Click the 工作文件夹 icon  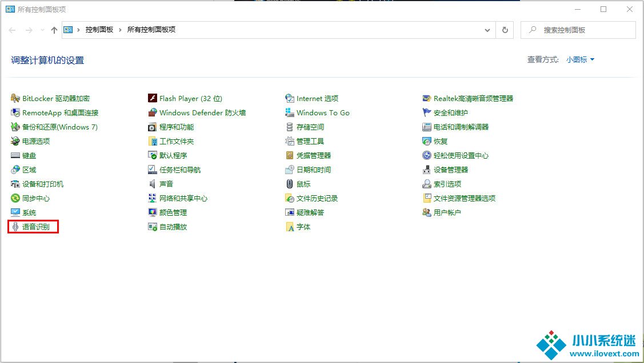click(153, 142)
